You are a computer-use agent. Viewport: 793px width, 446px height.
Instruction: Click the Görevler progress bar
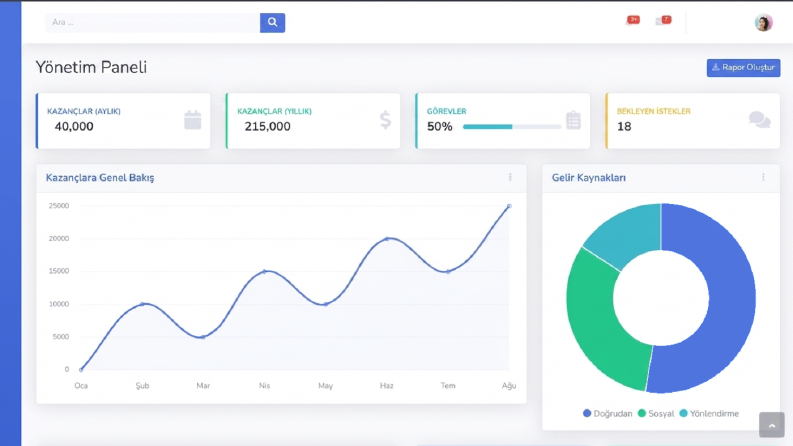pos(511,127)
